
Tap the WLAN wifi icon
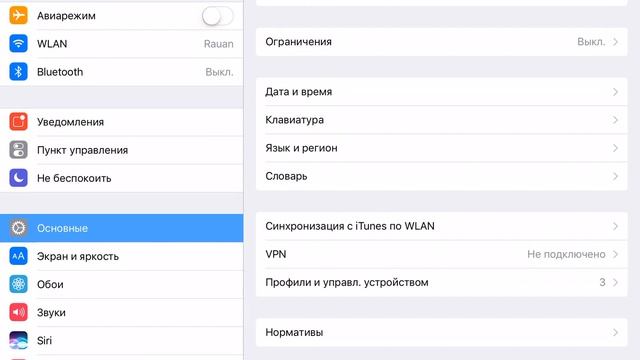18,44
